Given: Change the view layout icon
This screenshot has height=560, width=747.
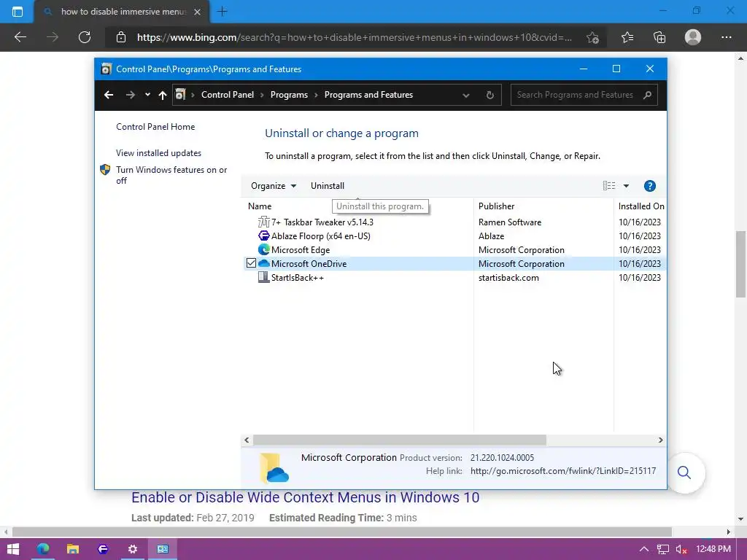Looking at the screenshot, I should pos(609,186).
